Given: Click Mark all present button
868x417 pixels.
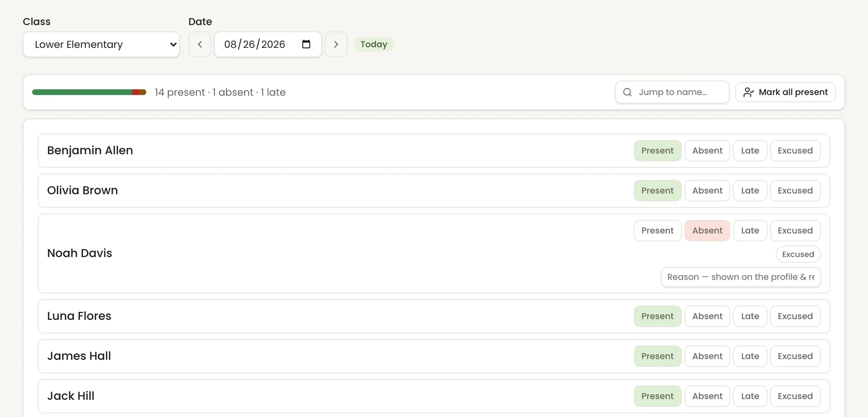Looking at the screenshot, I should pos(785,92).
